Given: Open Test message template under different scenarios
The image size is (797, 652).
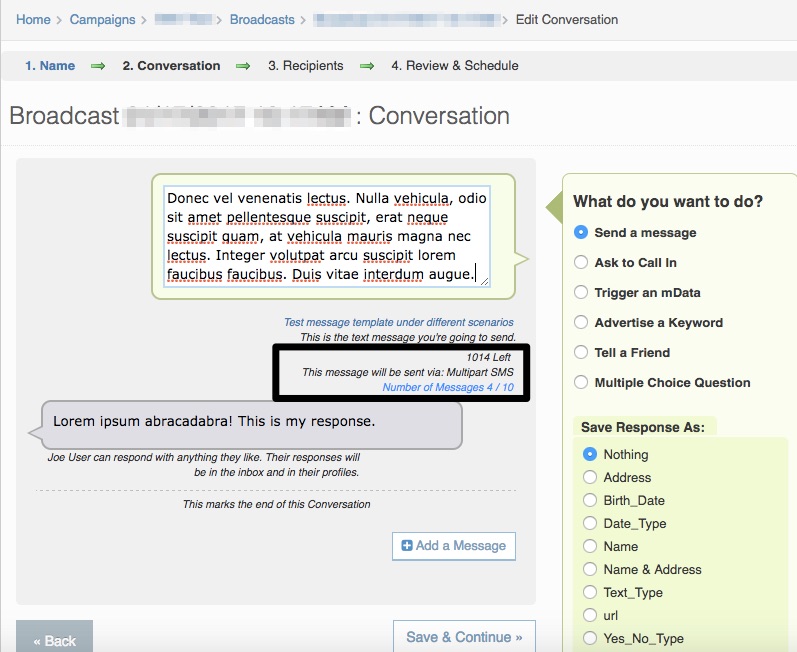Looking at the screenshot, I should point(398,322).
